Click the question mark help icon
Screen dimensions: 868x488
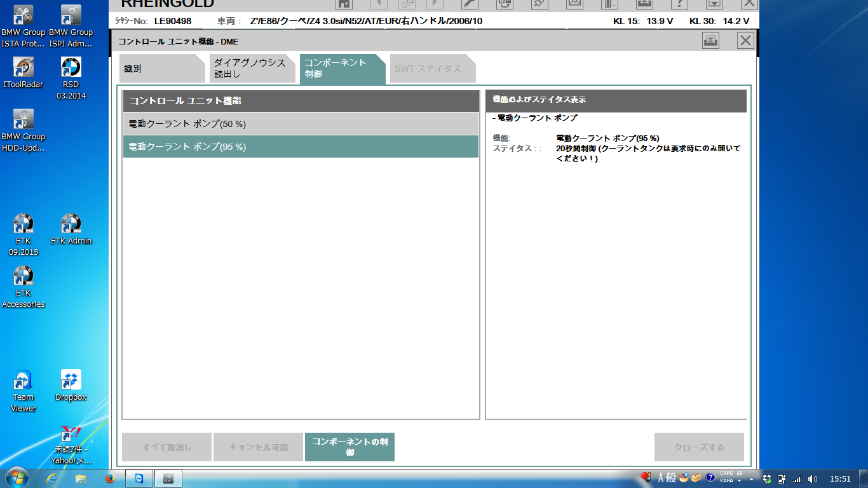point(679,3)
